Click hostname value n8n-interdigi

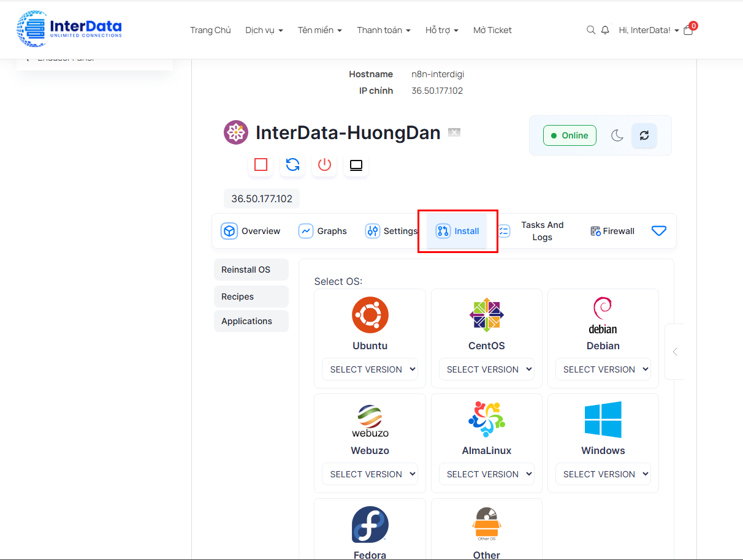pyautogui.click(x=438, y=74)
